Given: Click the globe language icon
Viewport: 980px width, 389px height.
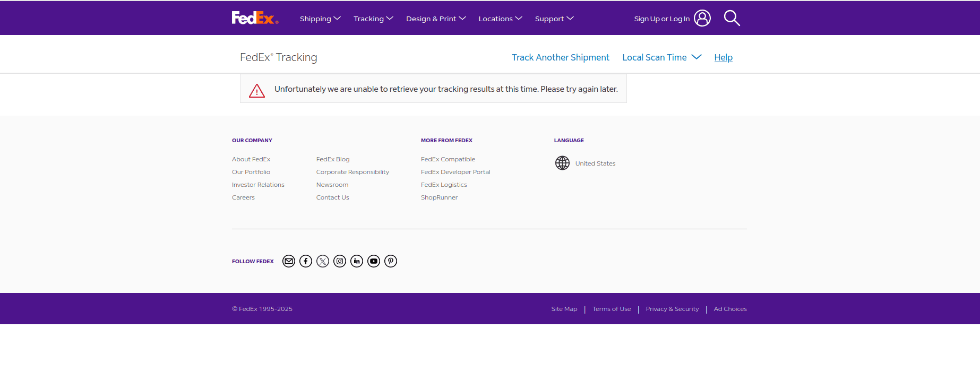Looking at the screenshot, I should [x=562, y=163].
